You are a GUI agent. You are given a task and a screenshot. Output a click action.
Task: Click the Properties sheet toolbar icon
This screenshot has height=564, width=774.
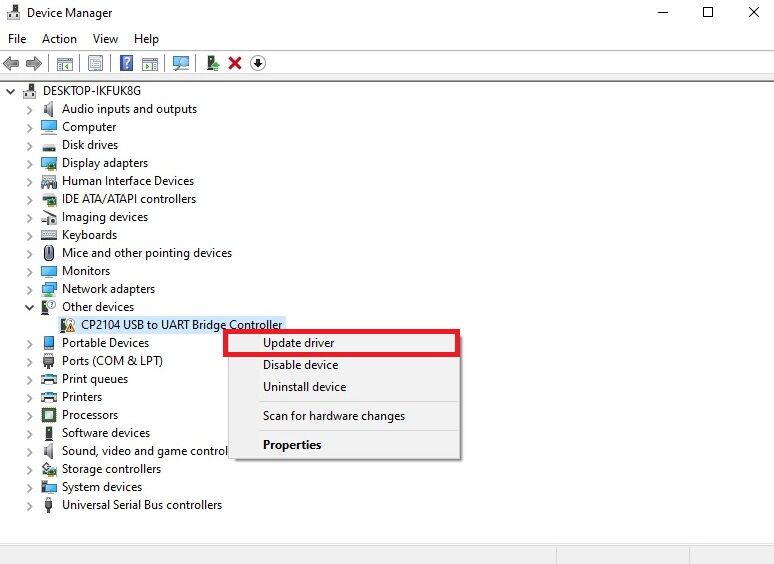pos(95,63)
